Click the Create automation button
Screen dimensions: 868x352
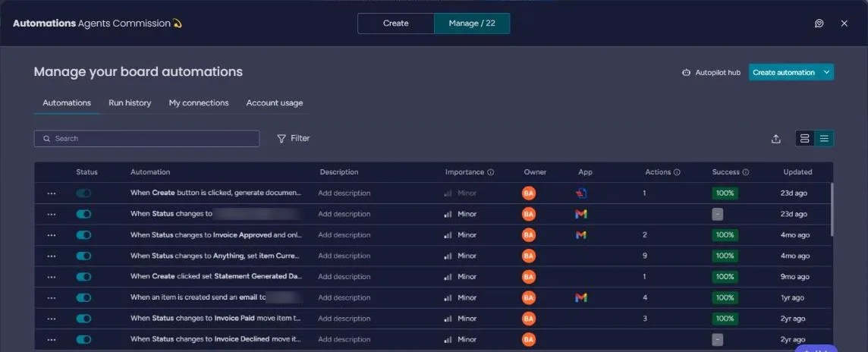(783, 73)
